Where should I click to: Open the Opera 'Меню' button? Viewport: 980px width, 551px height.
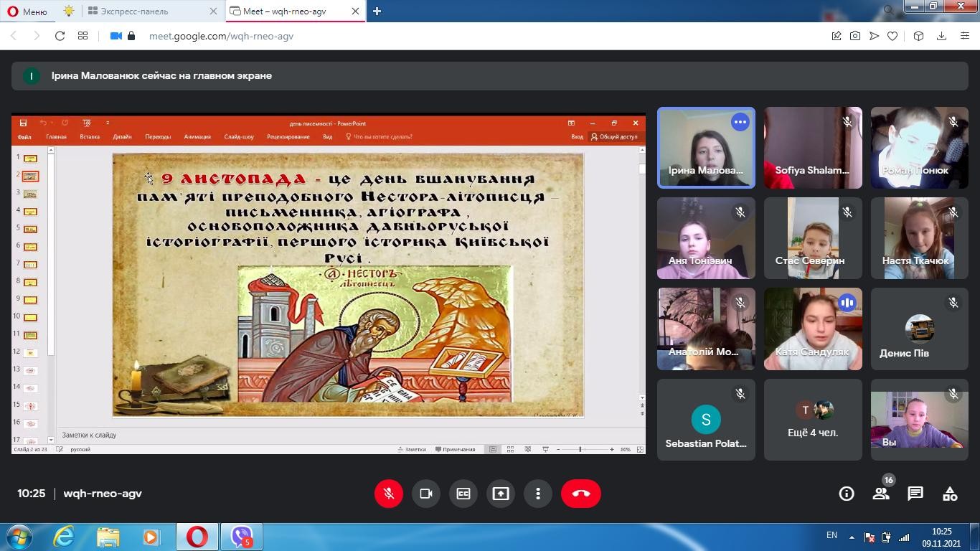pos(27,11)
